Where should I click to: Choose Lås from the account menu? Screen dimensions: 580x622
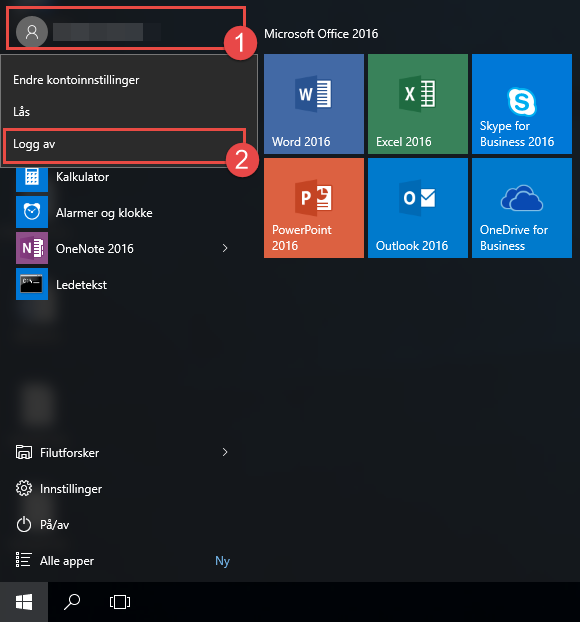(129, 112)
